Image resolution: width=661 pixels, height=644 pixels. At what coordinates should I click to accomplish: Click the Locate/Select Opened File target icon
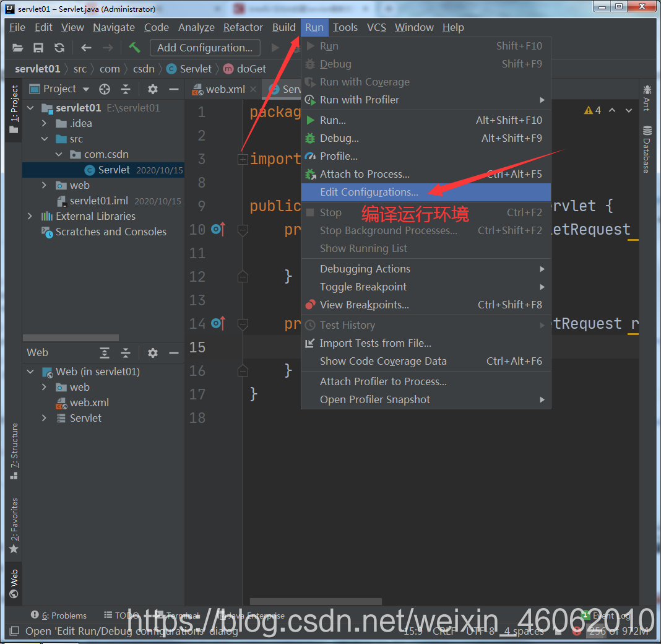[x=105, y=89]
